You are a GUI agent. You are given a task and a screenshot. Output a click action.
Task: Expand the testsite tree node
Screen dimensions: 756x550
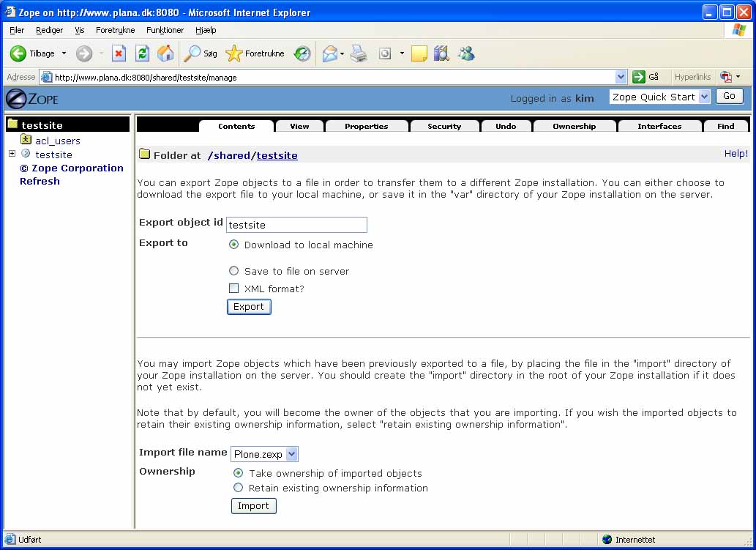(12, 154)
